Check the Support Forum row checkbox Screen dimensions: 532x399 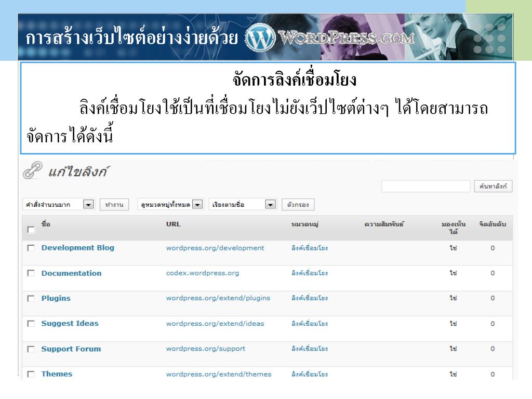pyautogui.click(x=31, y=349)
